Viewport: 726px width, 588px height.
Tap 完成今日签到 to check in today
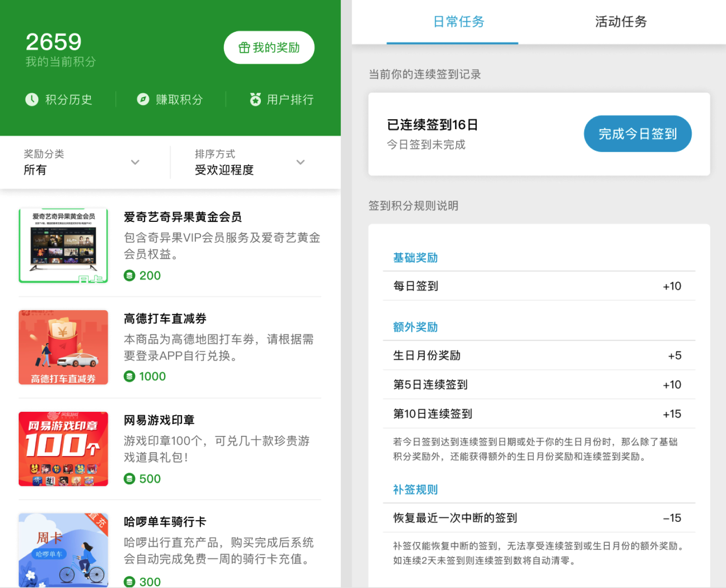tap(638, 134)
